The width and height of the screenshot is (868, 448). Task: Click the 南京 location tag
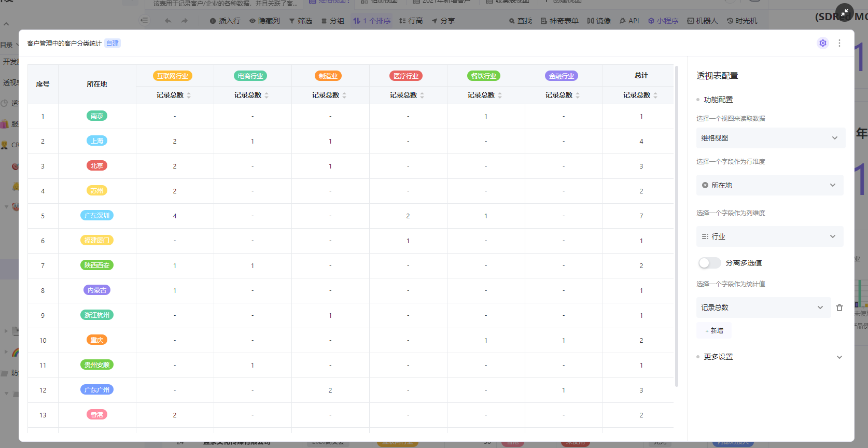(97, 116)
